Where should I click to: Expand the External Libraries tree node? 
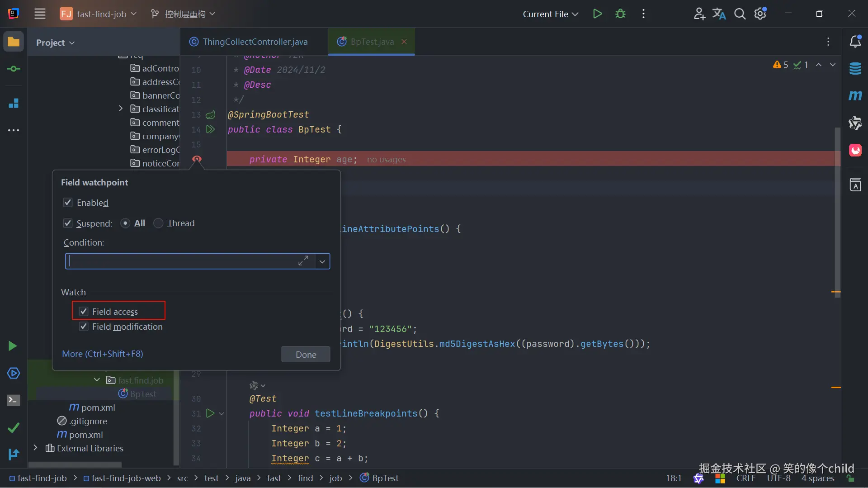pos(35,448)
